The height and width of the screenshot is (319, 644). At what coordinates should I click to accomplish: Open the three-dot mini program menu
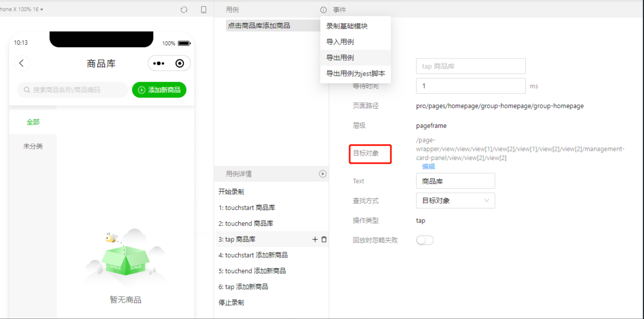point(159,63)
